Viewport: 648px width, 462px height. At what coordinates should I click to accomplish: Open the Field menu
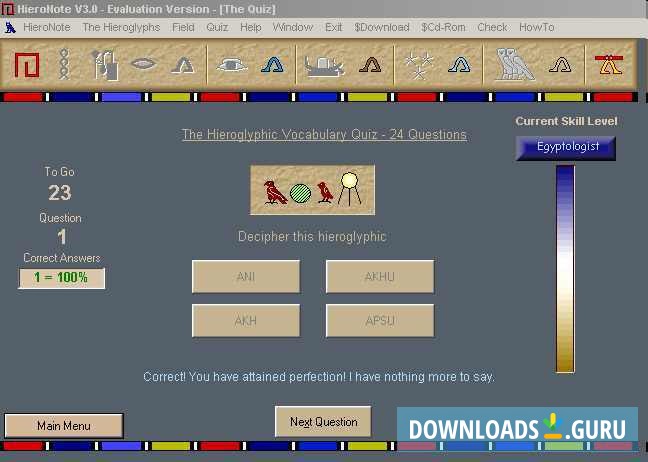coord(183,27)
